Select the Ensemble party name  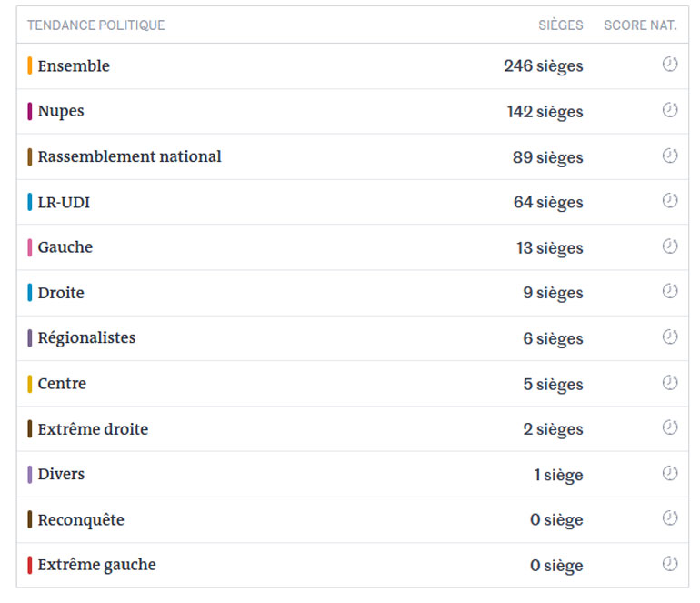pyautogui.click(x=74, y=65)
